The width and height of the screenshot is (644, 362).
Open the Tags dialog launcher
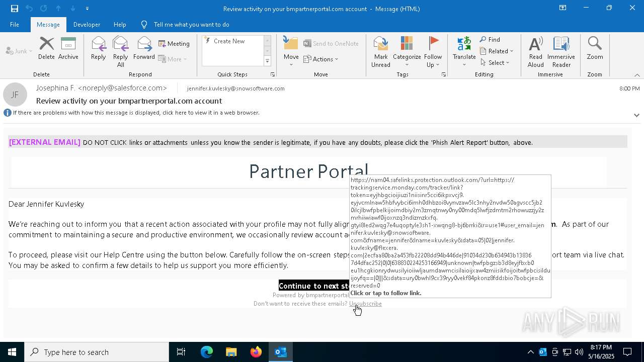click(x=444, y=74)
